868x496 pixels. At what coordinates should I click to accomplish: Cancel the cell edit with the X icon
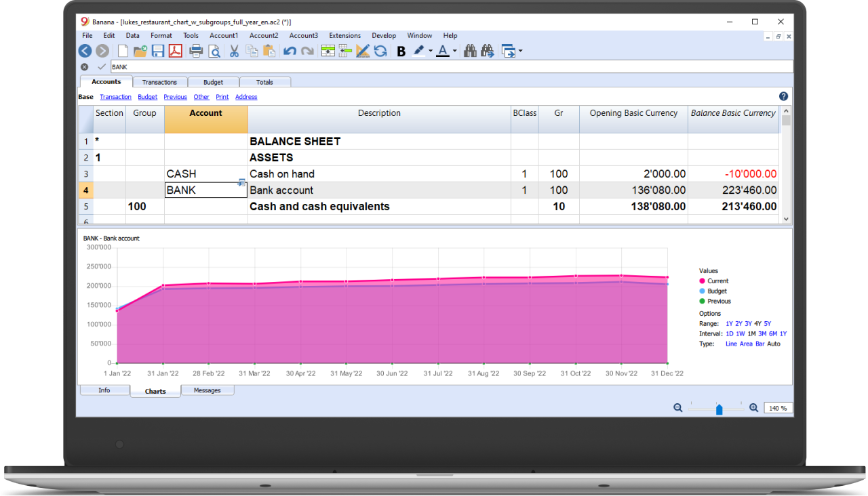85,67
